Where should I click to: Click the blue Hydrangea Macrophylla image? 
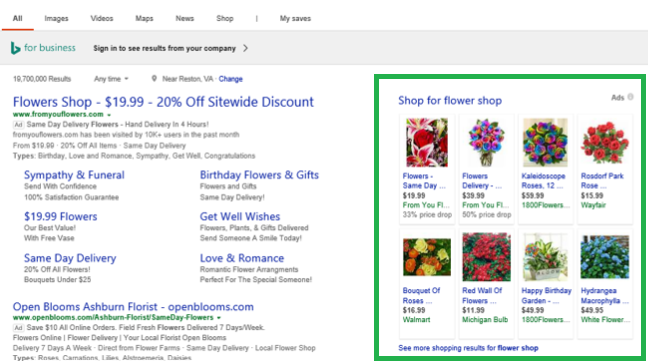605,257
